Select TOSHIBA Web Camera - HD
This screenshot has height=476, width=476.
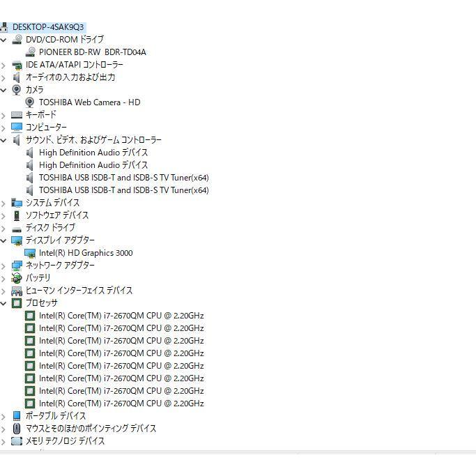pyautogui.click(x=89, y=102)
